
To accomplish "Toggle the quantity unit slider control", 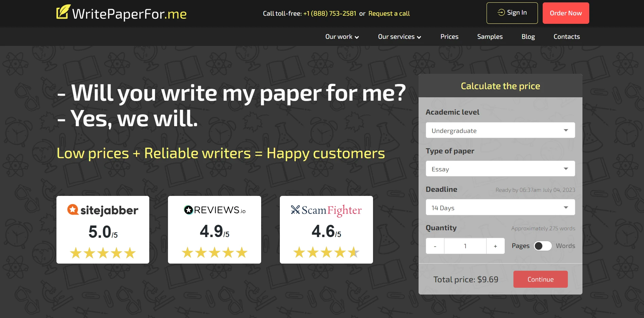I will tap(543, 246).
